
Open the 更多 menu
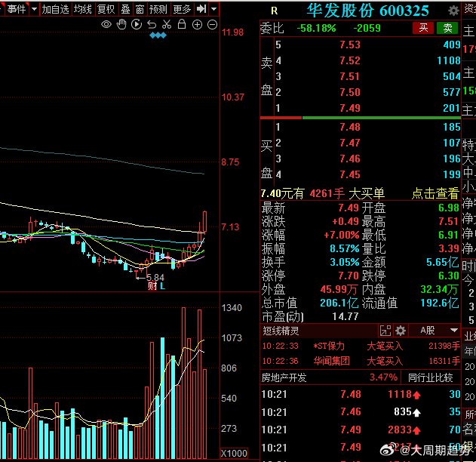coord(182,9)
